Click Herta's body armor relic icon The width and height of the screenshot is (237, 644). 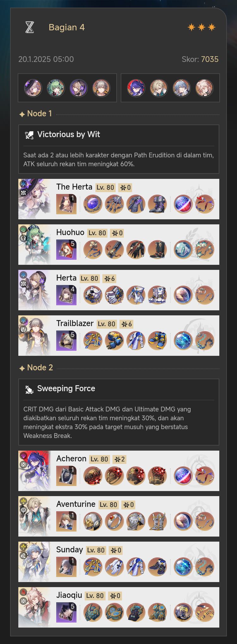coord(136,295)
